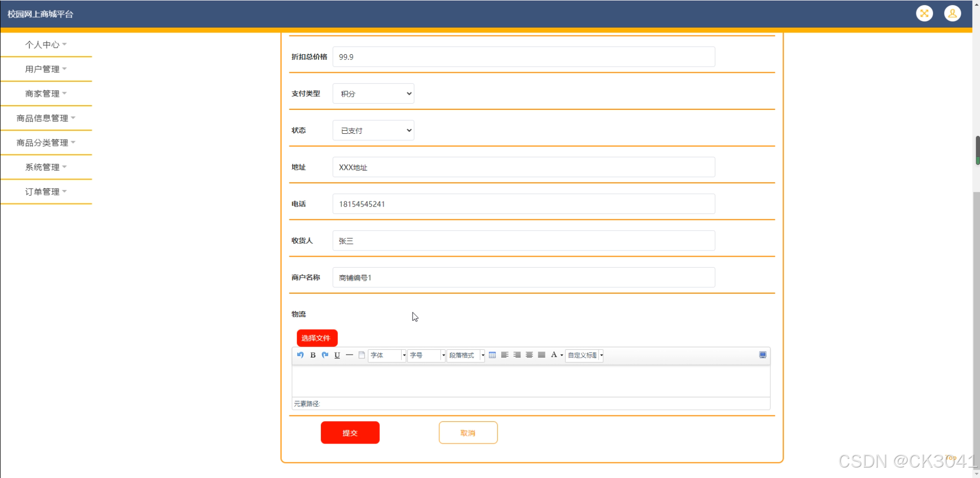Click the 折扣总价格 input field

[524, 57]
